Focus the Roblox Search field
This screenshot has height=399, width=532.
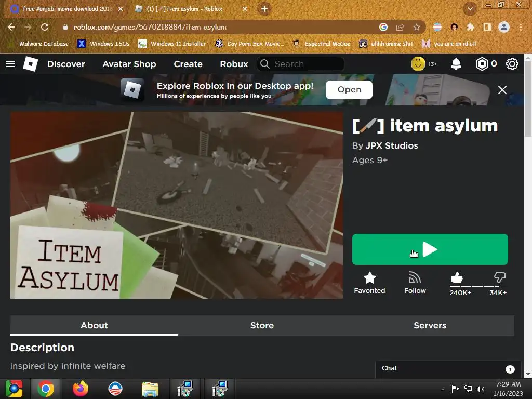click(301, 64)
